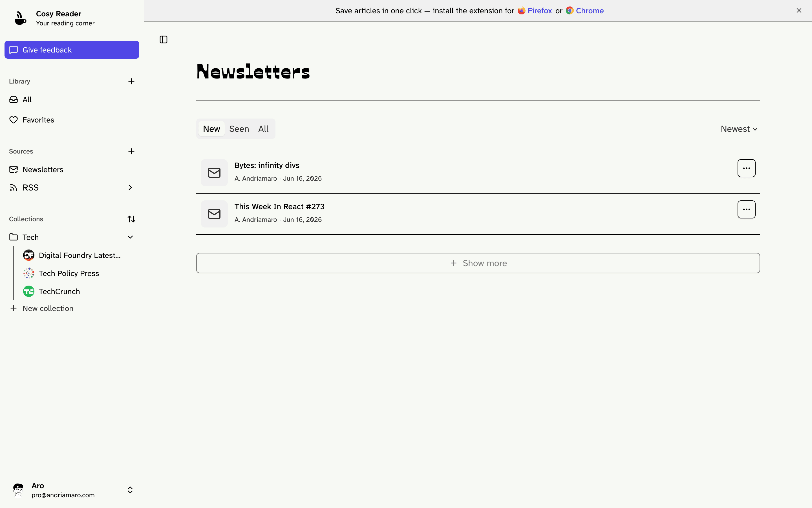Switch to the All filter tab
Viewport: 812px width, 508px height.
(263, 129)
